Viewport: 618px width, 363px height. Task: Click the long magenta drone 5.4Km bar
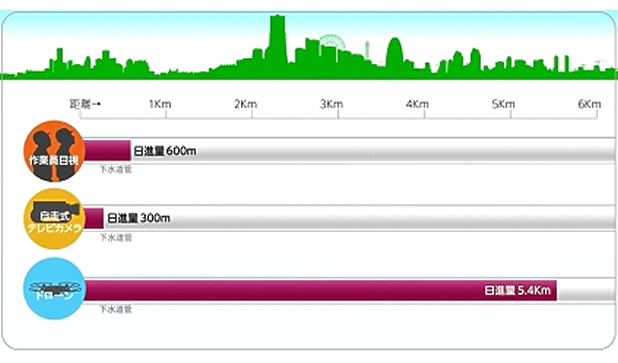[320, 290]
